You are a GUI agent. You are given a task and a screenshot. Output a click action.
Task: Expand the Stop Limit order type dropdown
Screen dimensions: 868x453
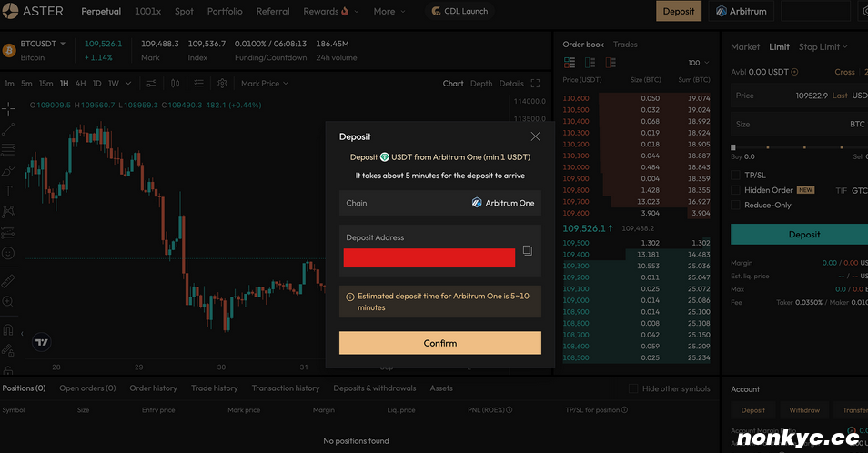[x=823, y=46]
